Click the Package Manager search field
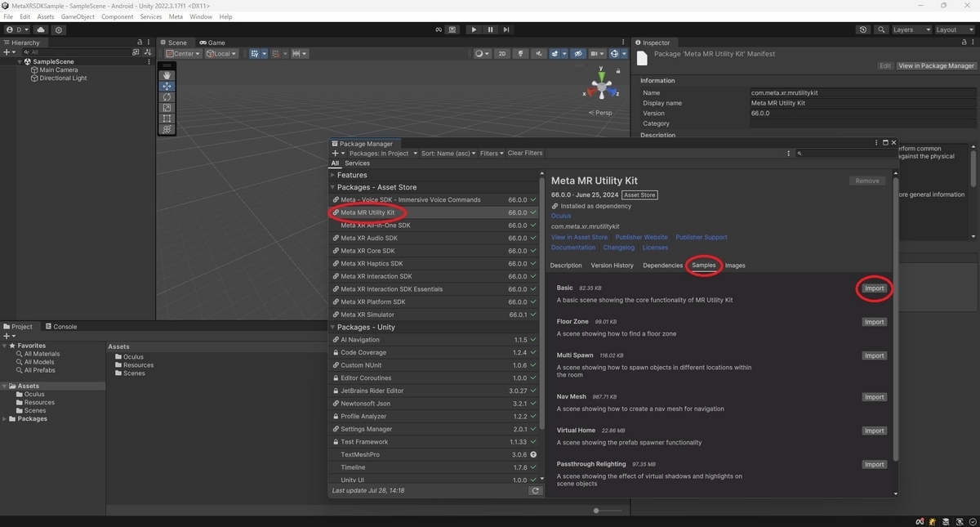The height and width of the screenshot is (527, 980). 845,154
